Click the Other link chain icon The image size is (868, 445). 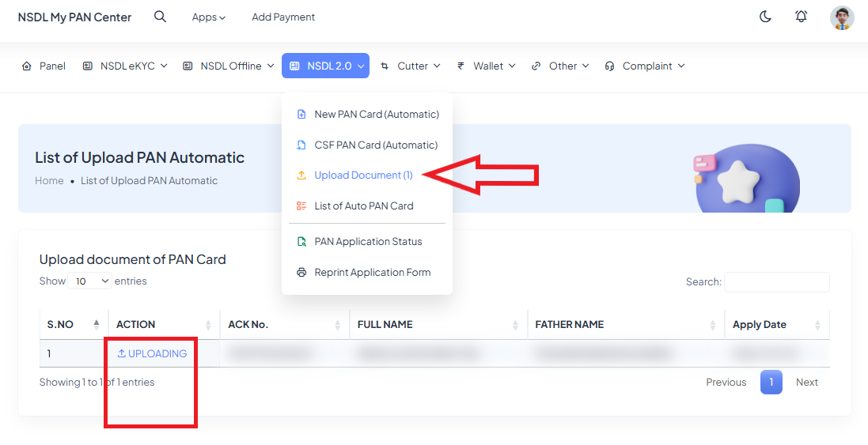(x=536, y=66)
